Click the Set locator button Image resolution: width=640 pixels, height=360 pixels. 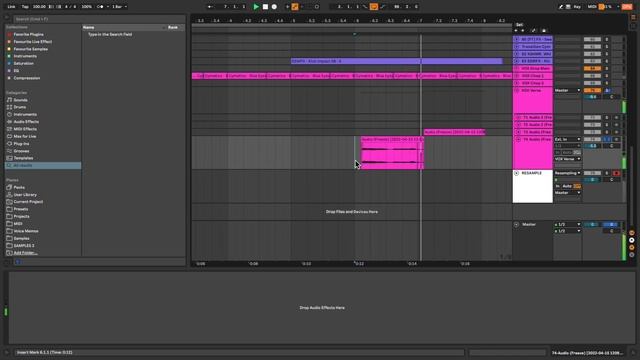(x=519, y=24)
